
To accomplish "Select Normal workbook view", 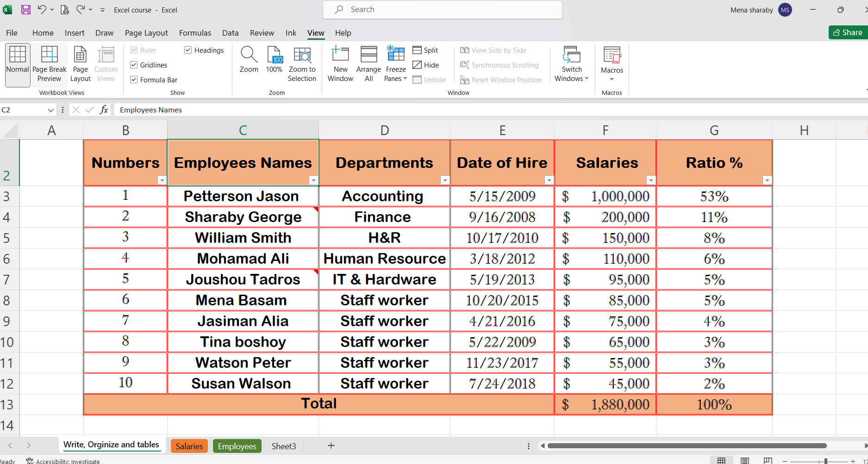I will click(x=18, y=65).
